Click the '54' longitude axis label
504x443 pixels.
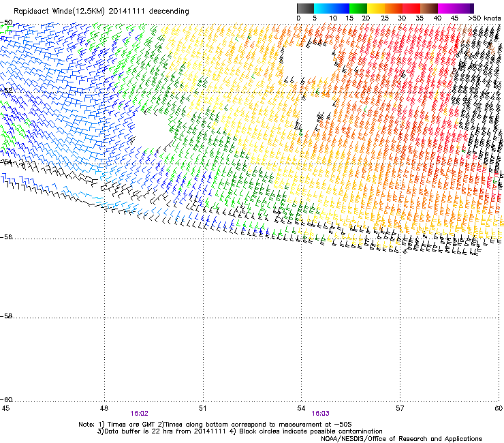[301, 408]
